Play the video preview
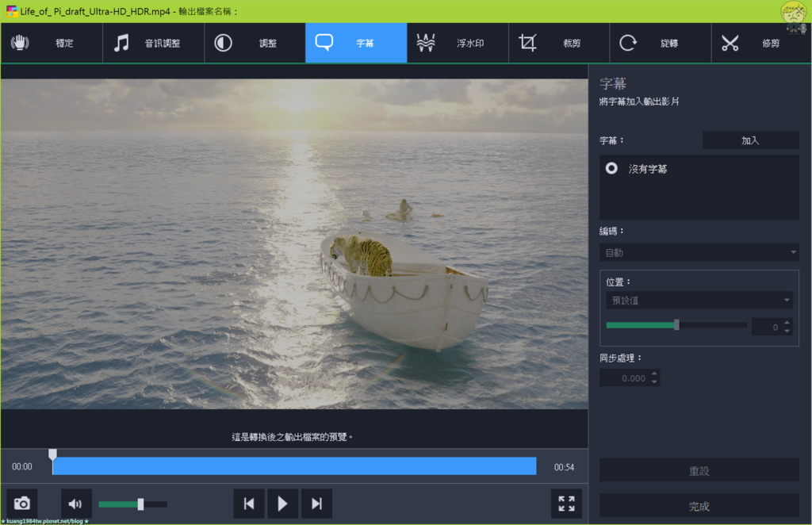Viewport: 812px width, 525px height. click(283, 504)
